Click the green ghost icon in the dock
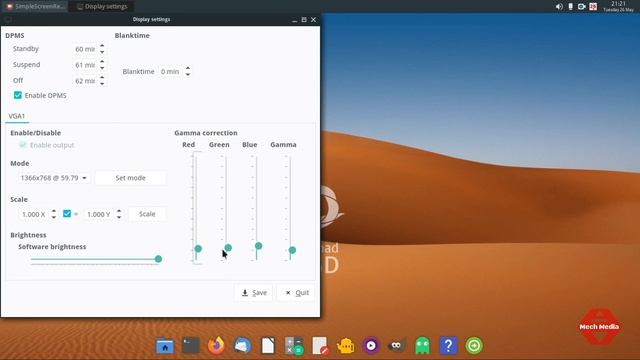Image resolution: width=640 pixels, height=360 pixels. coord(422,346)
